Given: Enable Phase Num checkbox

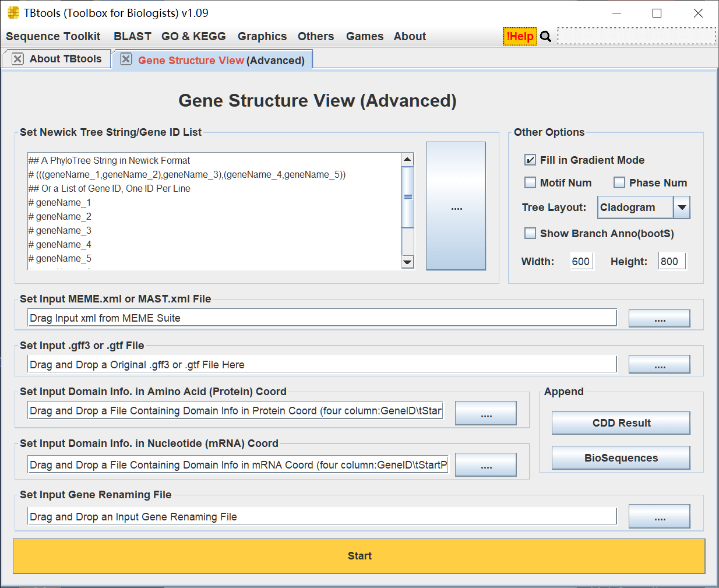Looking at the screenshot, I should (619, 182).
